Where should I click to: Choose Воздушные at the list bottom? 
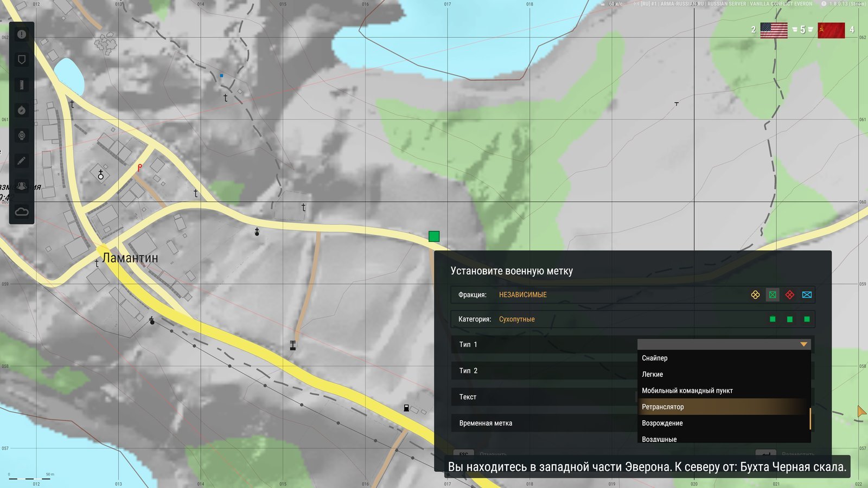724,438
